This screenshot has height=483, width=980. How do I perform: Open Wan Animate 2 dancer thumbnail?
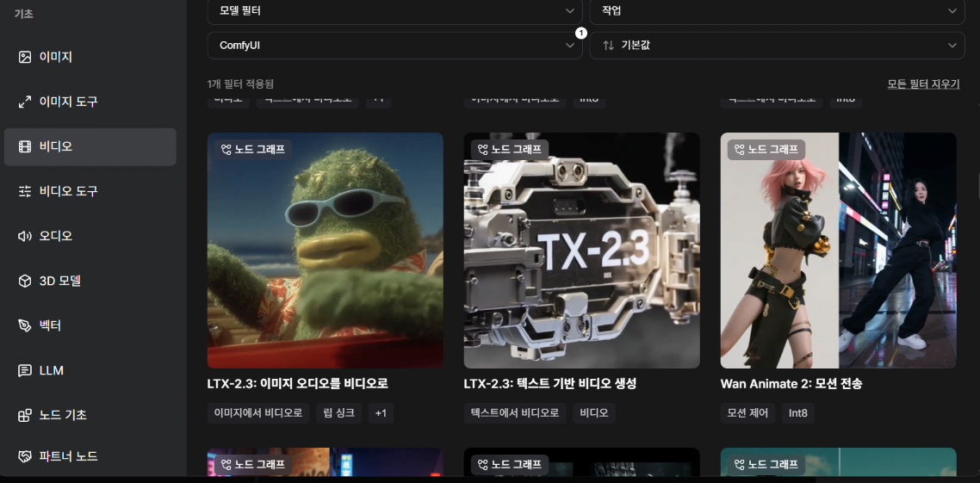838,250
